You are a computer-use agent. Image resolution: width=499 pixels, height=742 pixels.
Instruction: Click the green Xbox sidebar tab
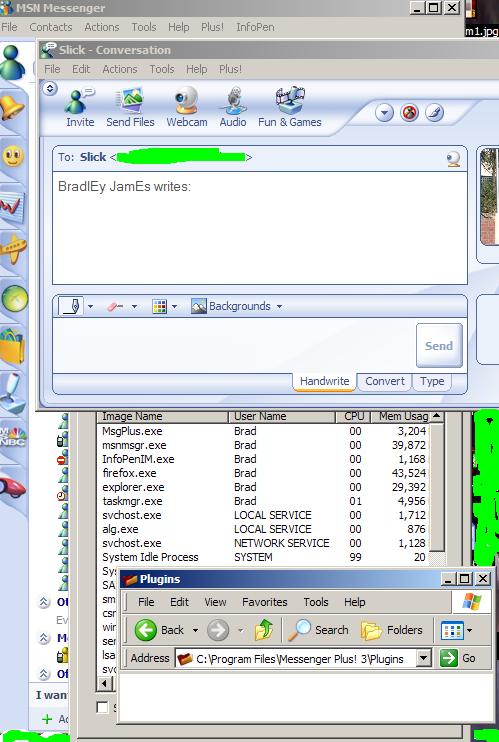click(x=14, y=298)
